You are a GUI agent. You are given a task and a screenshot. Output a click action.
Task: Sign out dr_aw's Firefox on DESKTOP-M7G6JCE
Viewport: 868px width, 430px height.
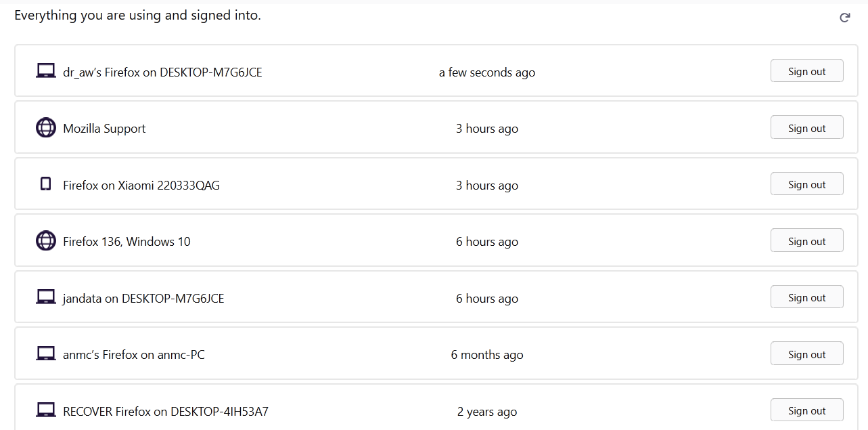806,71
